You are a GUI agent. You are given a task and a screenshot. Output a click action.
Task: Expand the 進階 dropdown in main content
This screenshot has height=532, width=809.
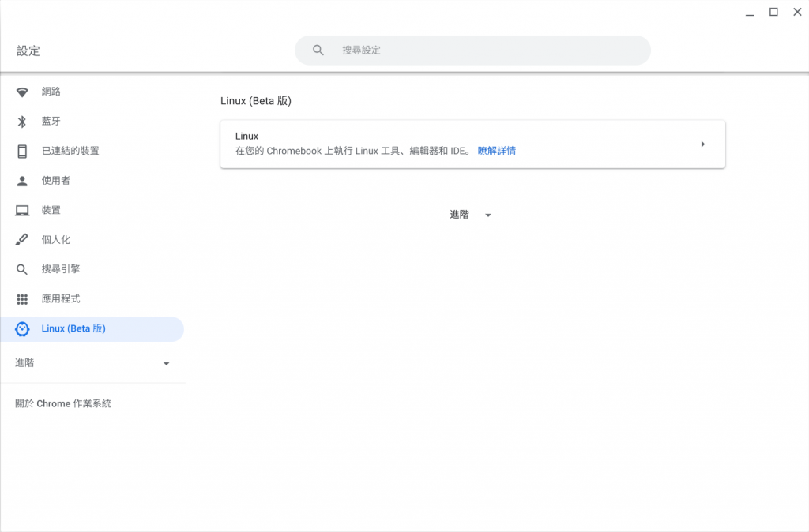tap(471, 215)
